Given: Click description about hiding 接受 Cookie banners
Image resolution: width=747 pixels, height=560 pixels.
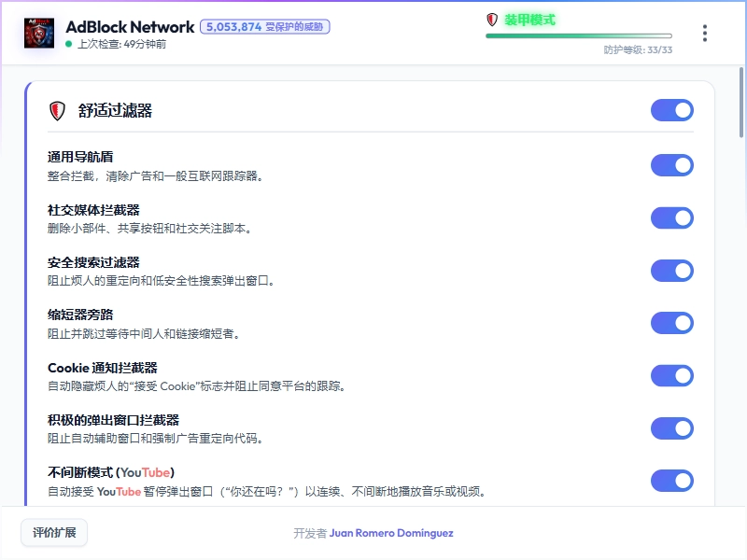Looking at the screenshot, I should [196, 386].
